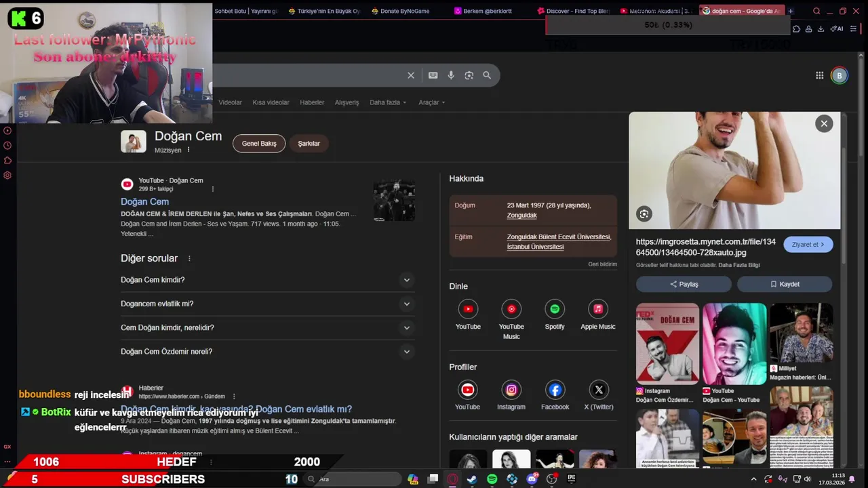The image size is (868, 488).
Task: Open Zonguldak Bülent Ecevit Üniversitesi link
Action: click(x=559, y=237)
